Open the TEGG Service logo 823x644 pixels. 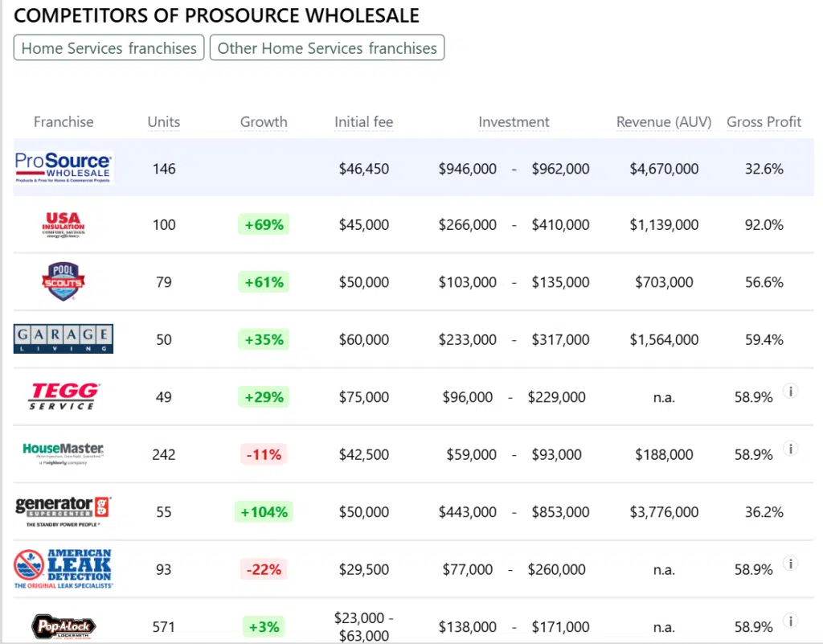63,396
